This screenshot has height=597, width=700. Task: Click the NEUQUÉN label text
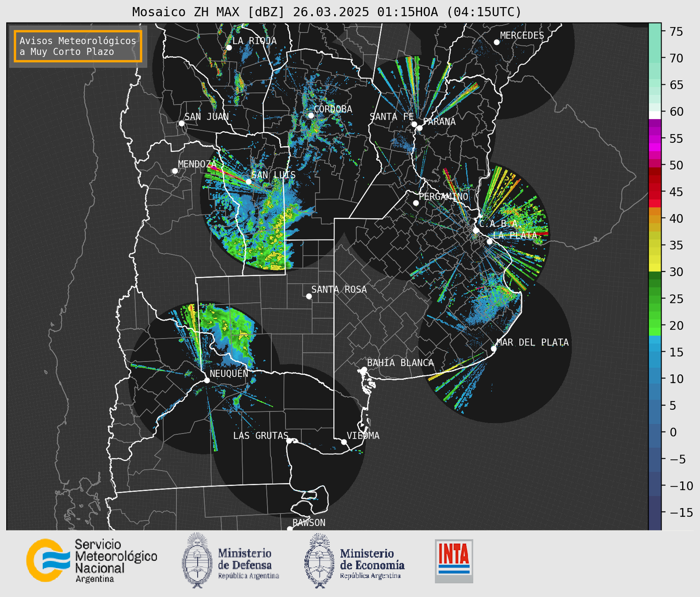tap(229, 374)
